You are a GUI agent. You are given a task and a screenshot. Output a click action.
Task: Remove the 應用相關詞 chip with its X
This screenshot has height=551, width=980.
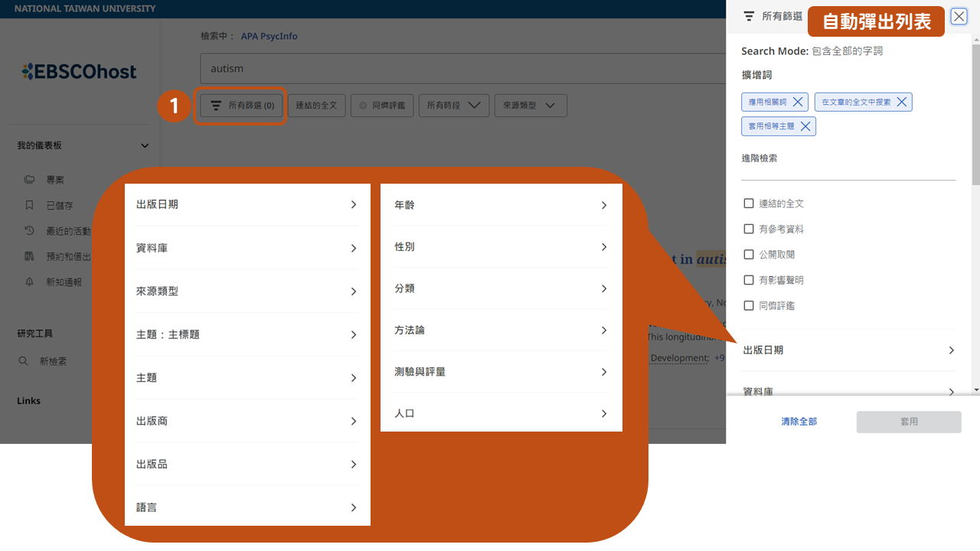pyautogui.click(x=798, y=102)
